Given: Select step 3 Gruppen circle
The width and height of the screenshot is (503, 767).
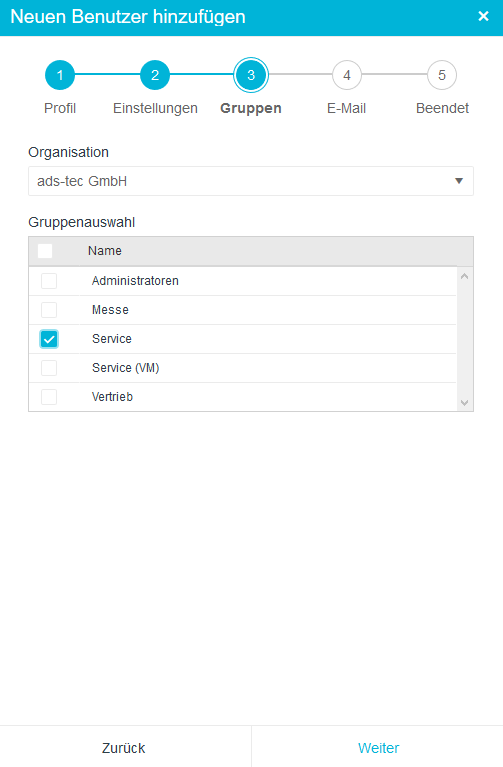Looking at the screenshot, I should tap(251, 75).
